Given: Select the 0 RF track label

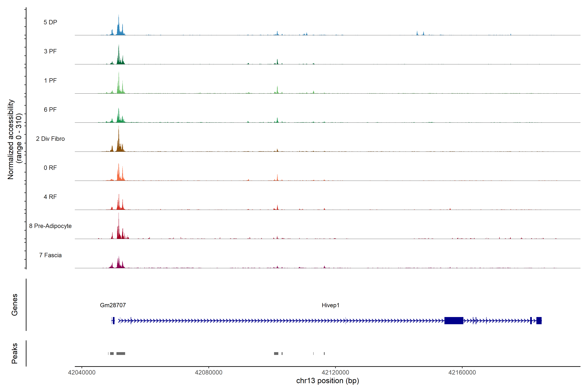Looking at the screenshot, I should pyautogui.click(x=50, y=168).
